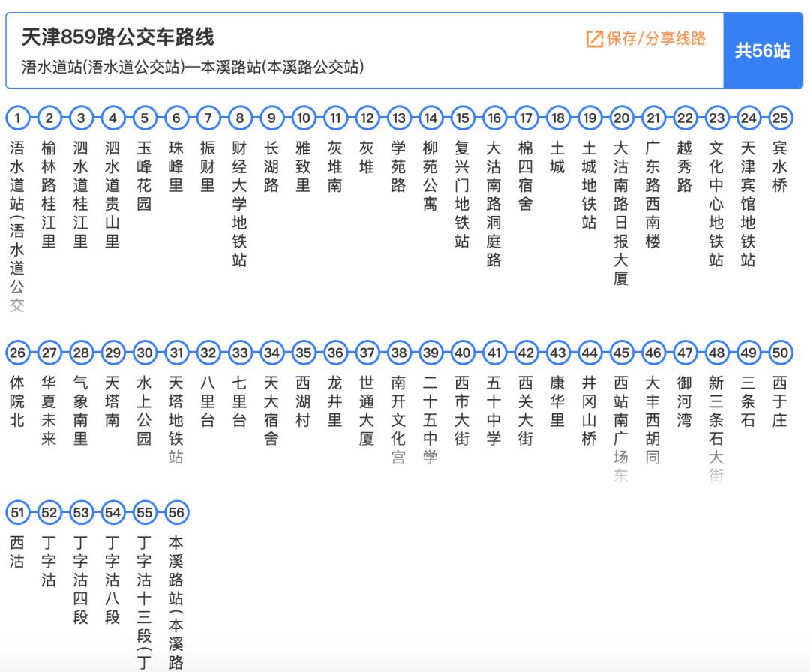Open the 西沽 stop name
The height and width of the screenshot is (672, 810).
(17, 552)
